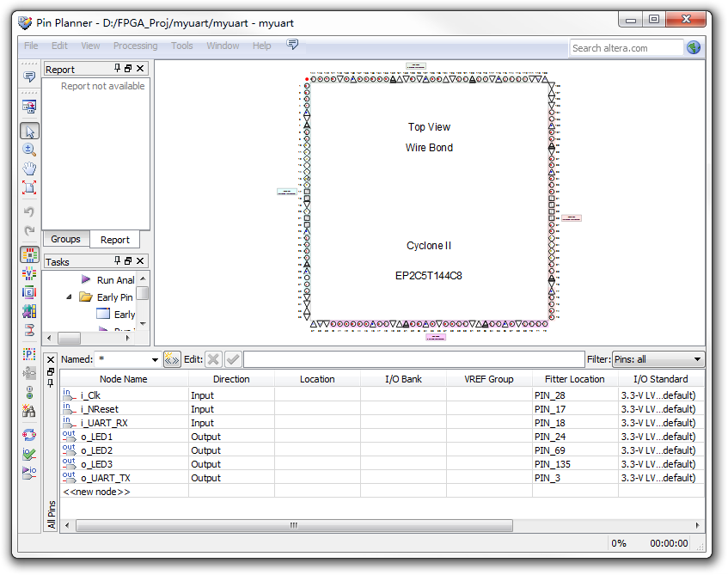Pin the Report panel

(x=118, y=69)
